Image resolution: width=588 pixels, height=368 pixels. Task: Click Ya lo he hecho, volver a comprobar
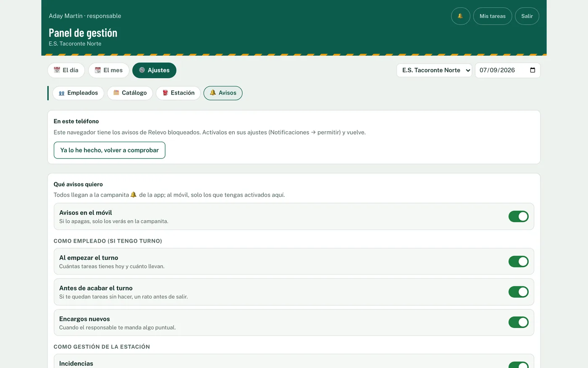point(110,150)
